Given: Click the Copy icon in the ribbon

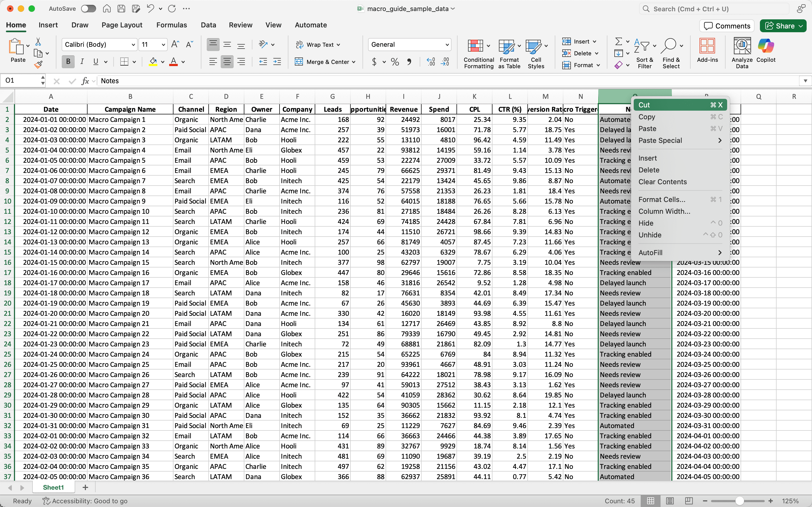Looking at the screenshot, I should pos(38,53).
